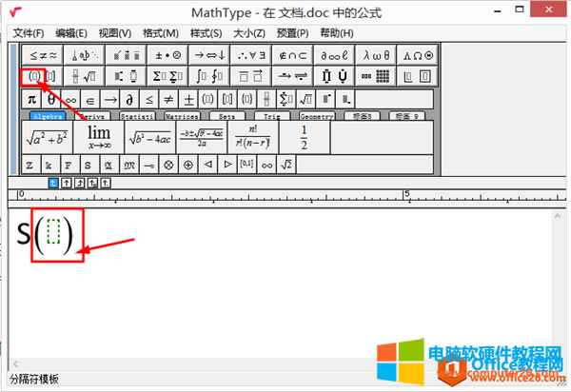Insert the lim x→∞ expression
Screen dimensions: 571x392
pos(99,137)
